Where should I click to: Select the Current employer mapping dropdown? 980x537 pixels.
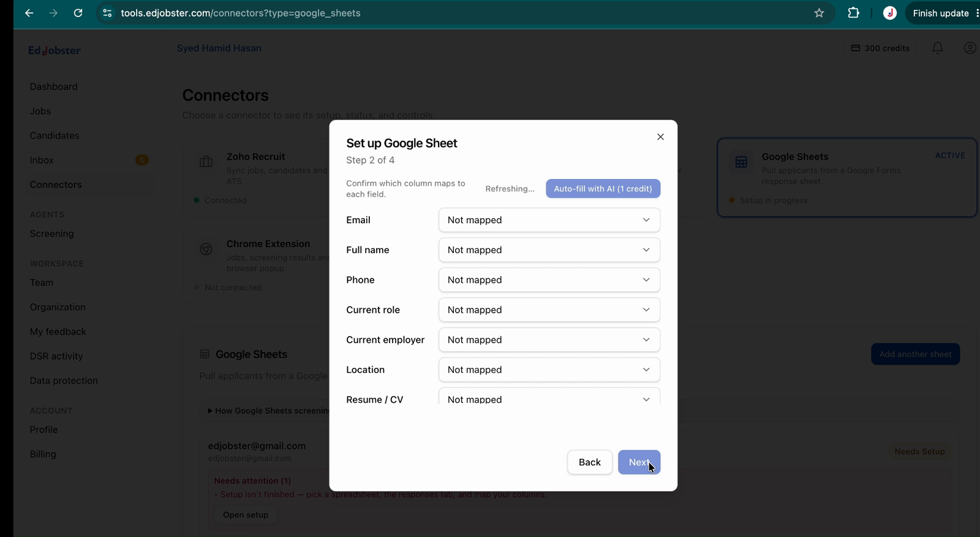(x=549, y=340)
